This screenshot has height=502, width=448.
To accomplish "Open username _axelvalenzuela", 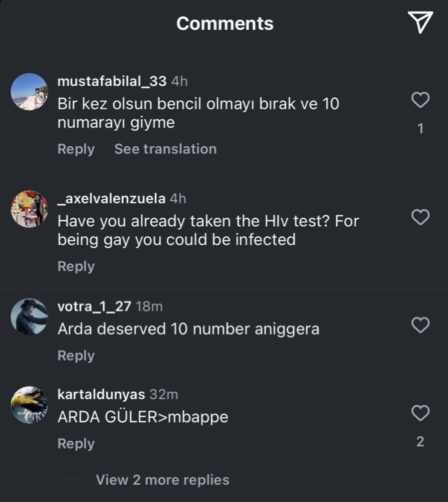I will (x=112, y=198).
